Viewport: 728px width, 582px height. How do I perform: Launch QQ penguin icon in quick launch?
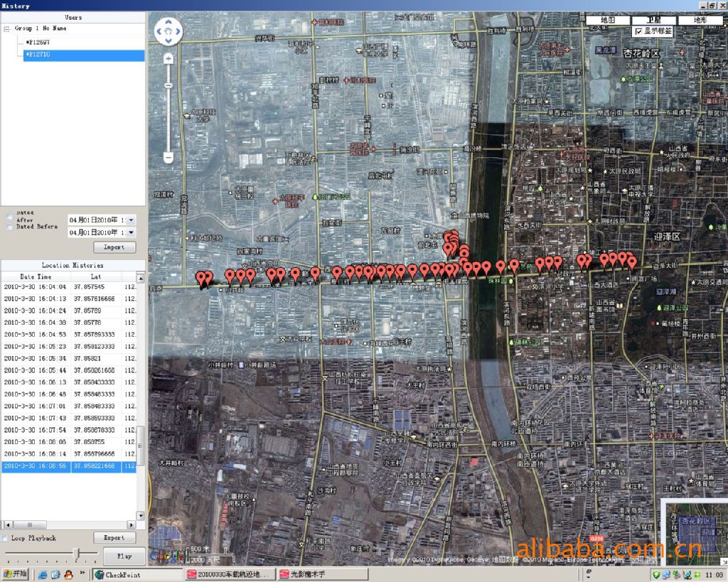[x=68, y=574]
